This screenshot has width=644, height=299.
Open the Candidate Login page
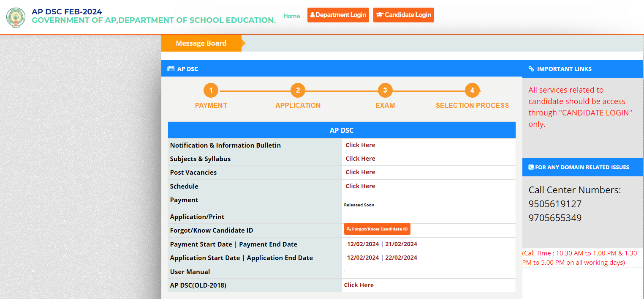click(x=403, y=15)
